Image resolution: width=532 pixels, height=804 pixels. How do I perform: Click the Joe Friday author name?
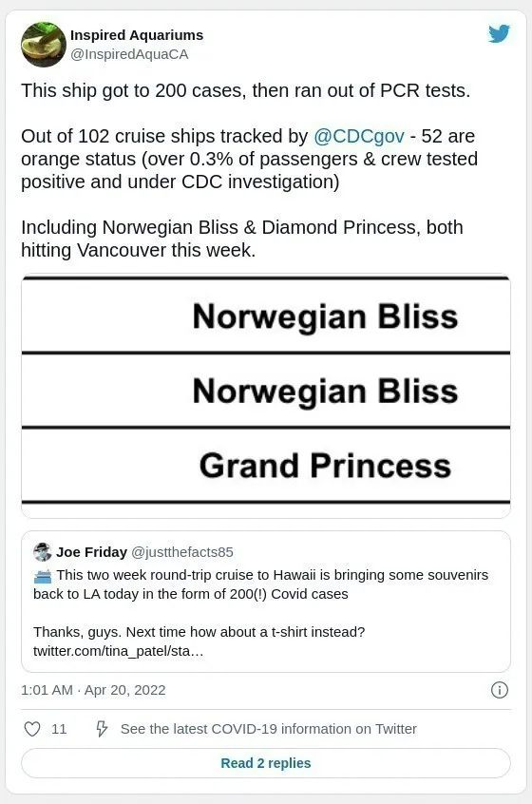coord(92,552)
